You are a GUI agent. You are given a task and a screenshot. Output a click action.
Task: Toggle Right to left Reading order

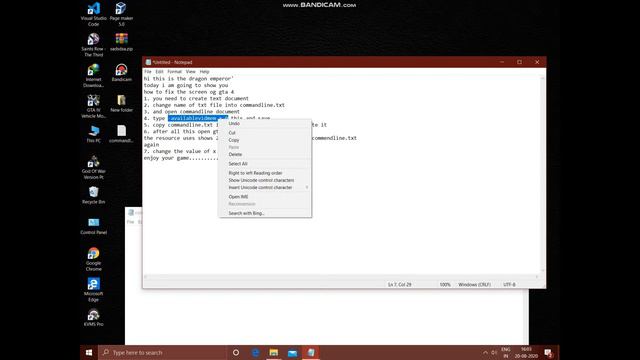coord(264,173)
